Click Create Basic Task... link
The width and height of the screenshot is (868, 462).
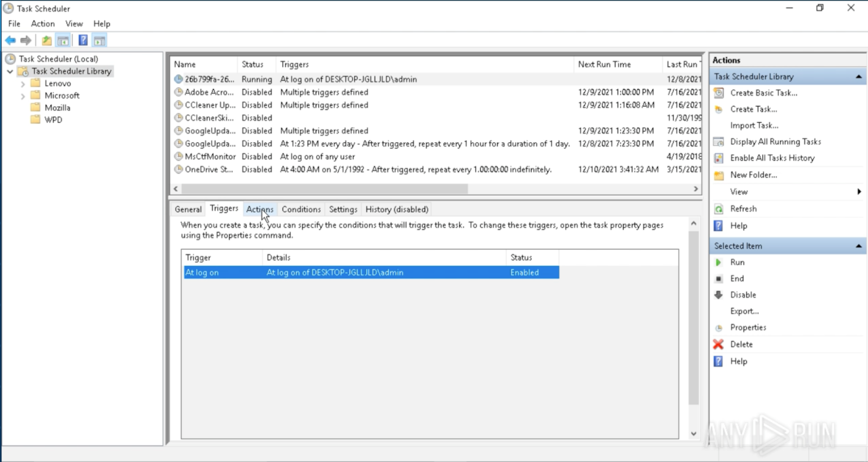pos(763,93)
